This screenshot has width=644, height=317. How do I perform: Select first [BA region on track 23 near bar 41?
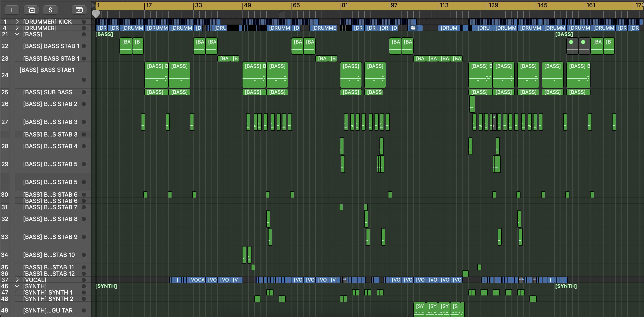(x=224, y=59)
